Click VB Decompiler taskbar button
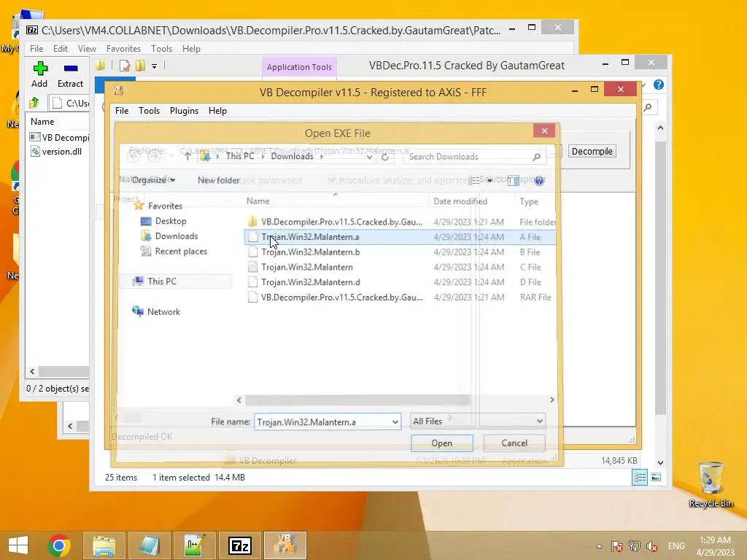Viewport: 747px width, 560px height. point(285,545)
